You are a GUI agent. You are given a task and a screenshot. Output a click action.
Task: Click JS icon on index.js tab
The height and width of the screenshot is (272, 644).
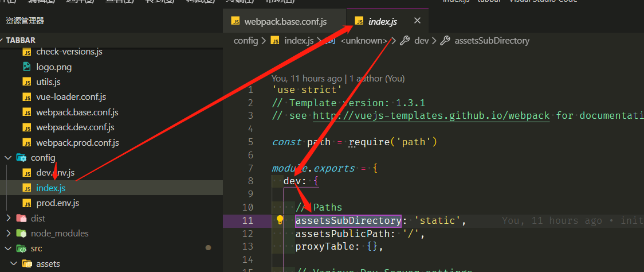tap(359, 21)
